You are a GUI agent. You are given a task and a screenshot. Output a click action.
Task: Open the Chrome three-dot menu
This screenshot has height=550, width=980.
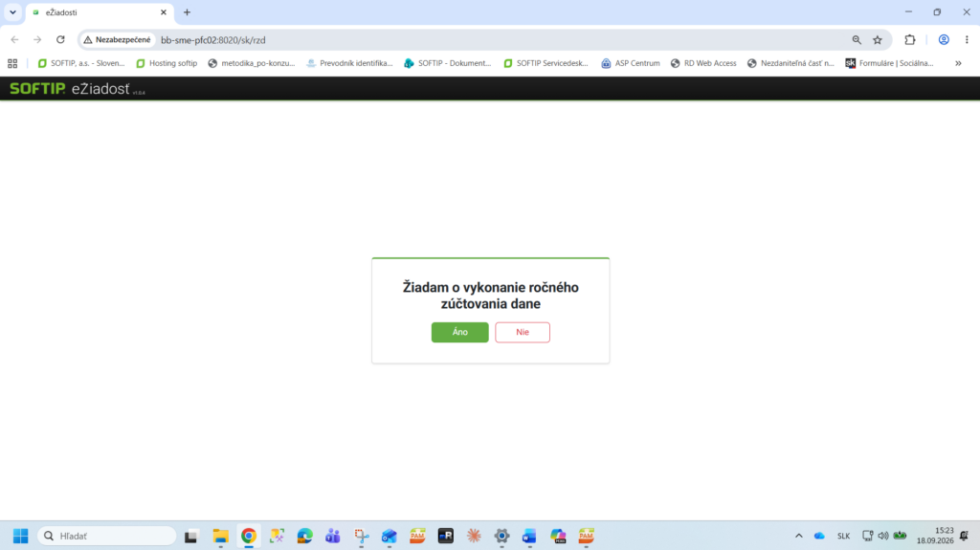(967, 39)
